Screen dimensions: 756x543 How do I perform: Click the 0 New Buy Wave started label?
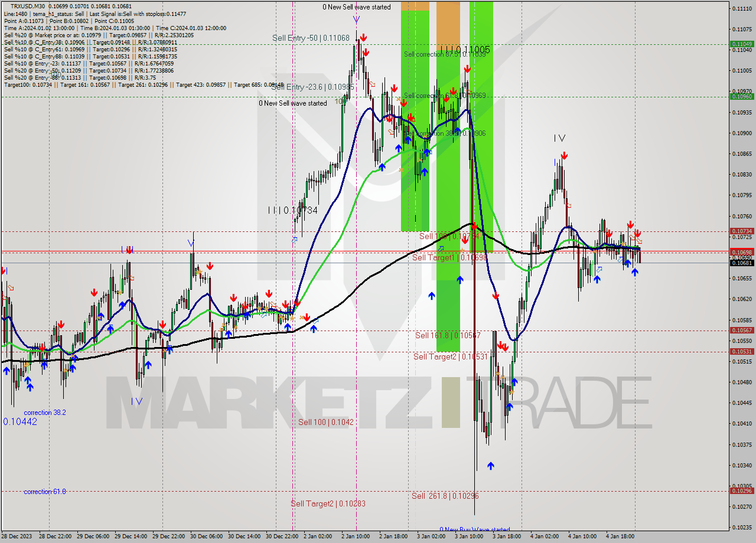tap(475, 529)
